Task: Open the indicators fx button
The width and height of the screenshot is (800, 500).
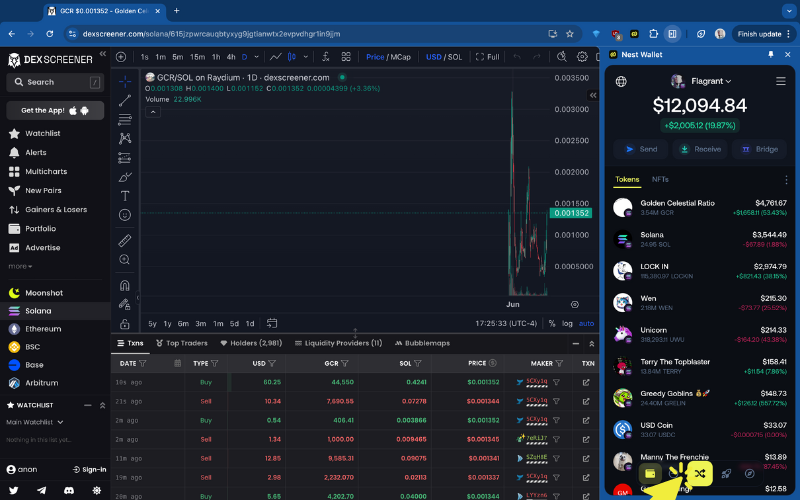Action: pyautogui.click(x=326, y=57)
